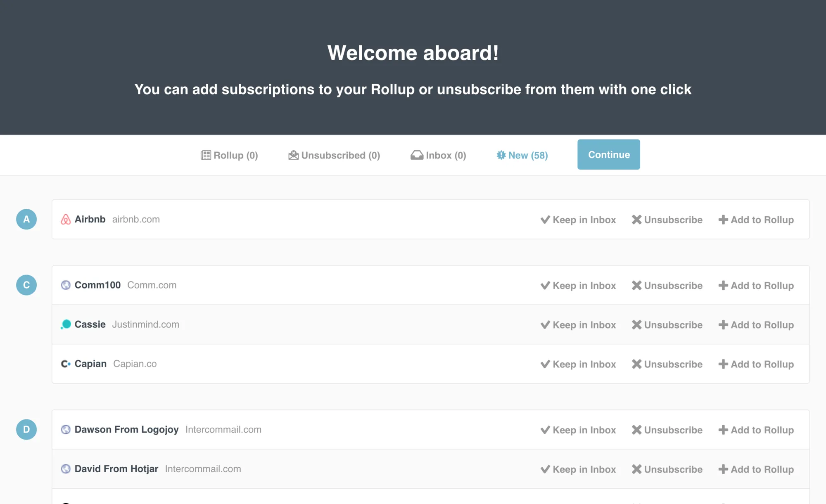The width and height of the screenshot is (826, 504).
Task: Click the Justinmind.com domain text
Action: 146,324
